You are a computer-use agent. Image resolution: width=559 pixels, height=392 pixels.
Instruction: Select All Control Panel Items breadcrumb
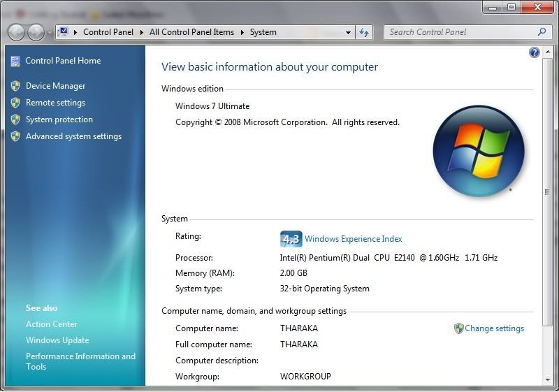(x=191, y=32)
